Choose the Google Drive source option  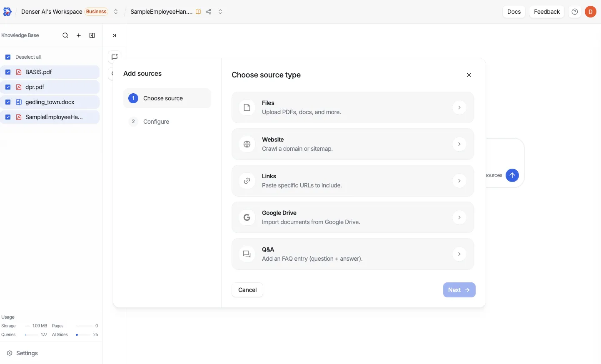[352, 217]
